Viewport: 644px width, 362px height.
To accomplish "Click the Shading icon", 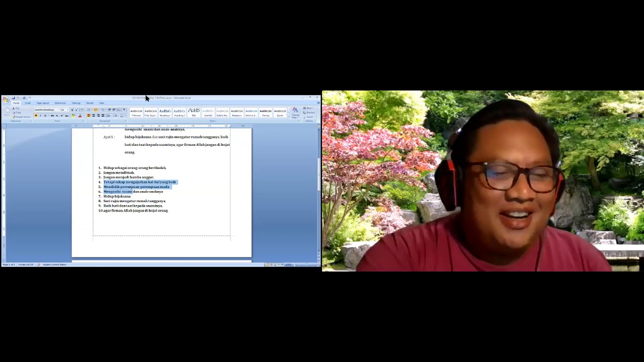I will click(x=115, y=116).
